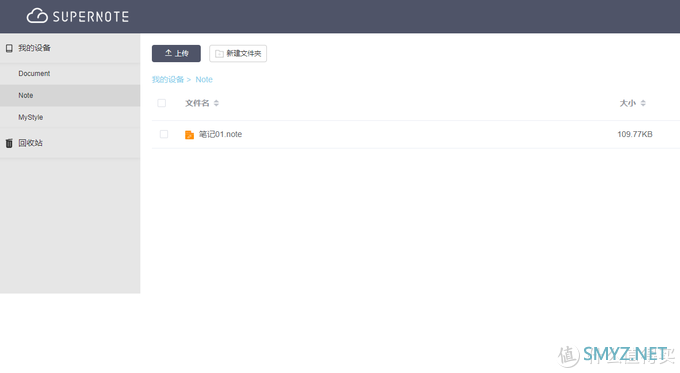Tick the select-all checkbox in header
The width and height of the screenshot is (680, 373).
click(x=162, y=103)
